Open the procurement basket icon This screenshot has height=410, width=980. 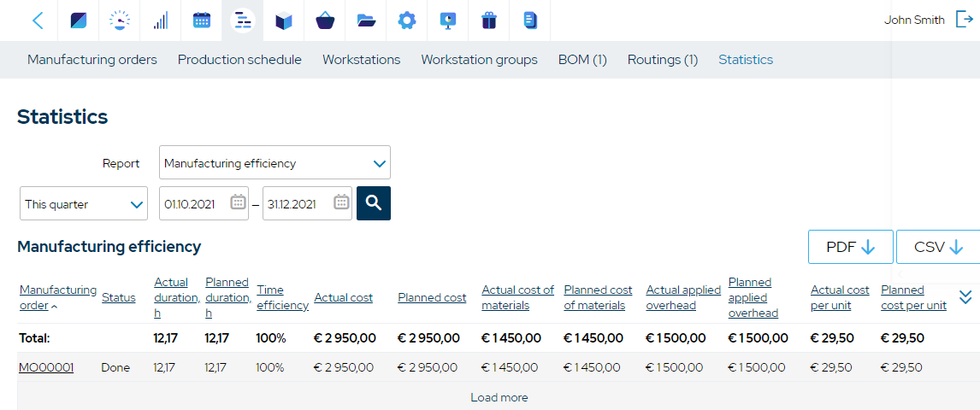pos(325,21)
